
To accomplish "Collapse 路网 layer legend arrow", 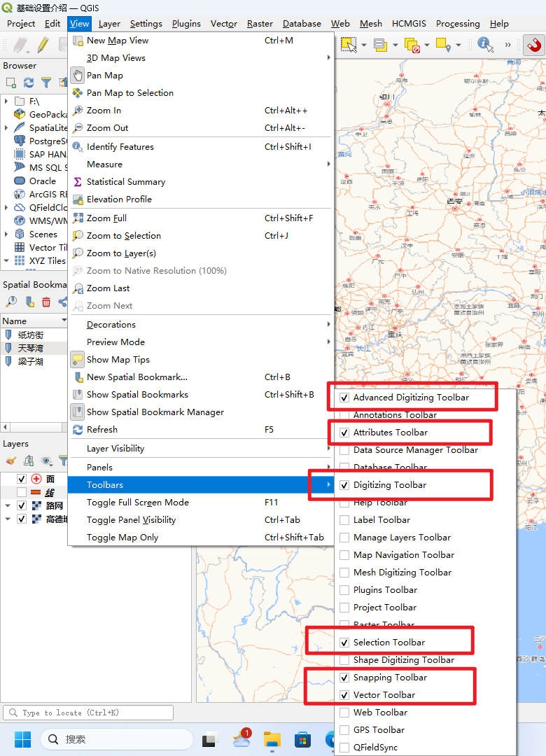I will coord(8,506).
